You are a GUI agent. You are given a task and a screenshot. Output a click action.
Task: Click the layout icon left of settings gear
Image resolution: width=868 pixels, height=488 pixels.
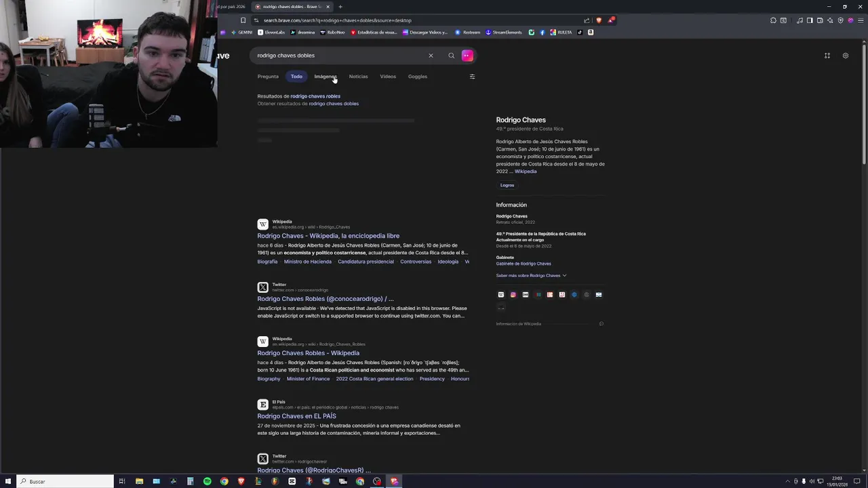click(827, 56)
